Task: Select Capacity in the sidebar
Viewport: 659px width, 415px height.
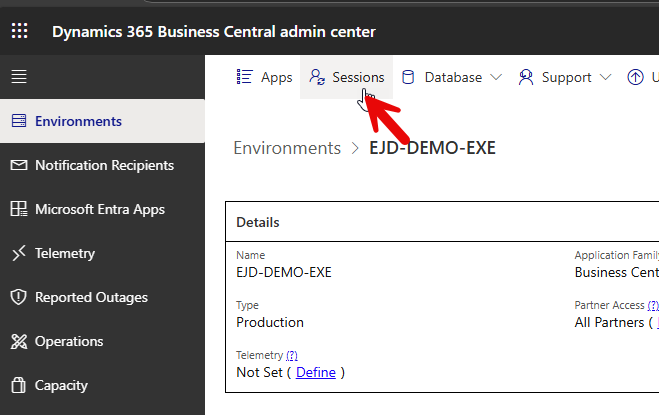Action: click(x=102, y=385)
